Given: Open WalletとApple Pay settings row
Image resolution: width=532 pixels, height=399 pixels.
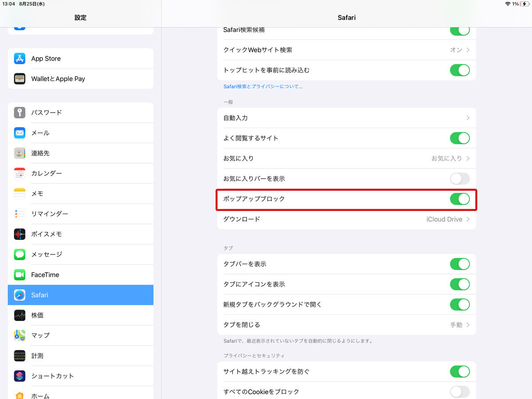Looking at the screenshot, I should (81, 79).
